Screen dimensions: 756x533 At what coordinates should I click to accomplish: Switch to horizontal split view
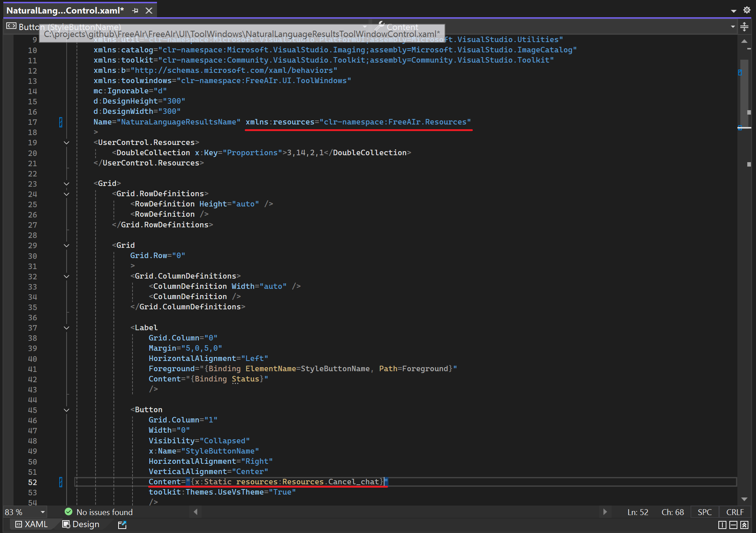click(733, 525)
